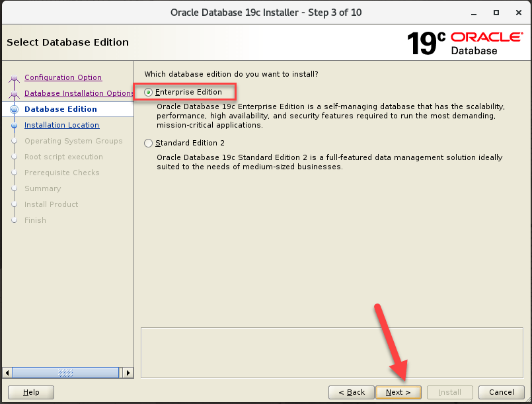Click the Enterprise Edition description paragraph
The image size is (532, 404).
(x=330, y=116)
